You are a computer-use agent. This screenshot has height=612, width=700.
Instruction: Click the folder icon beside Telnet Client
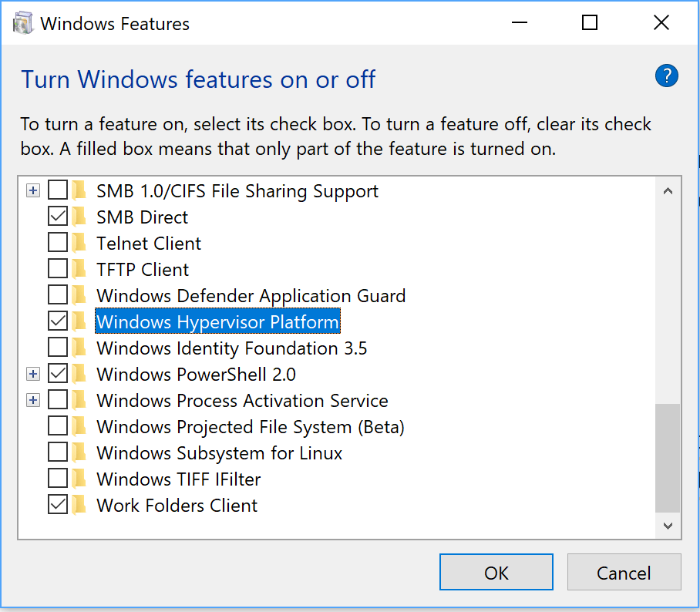[80, 243]
